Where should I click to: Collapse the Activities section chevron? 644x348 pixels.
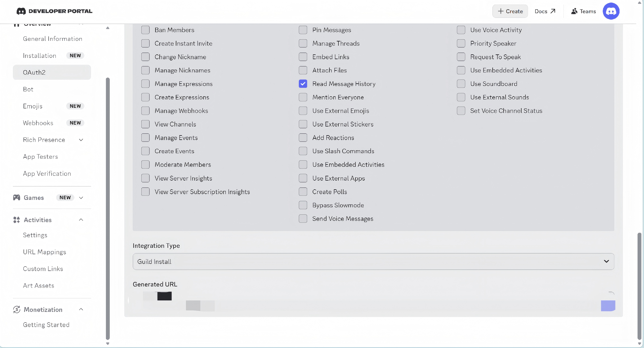pyautogui.click(x=81, y=220)
